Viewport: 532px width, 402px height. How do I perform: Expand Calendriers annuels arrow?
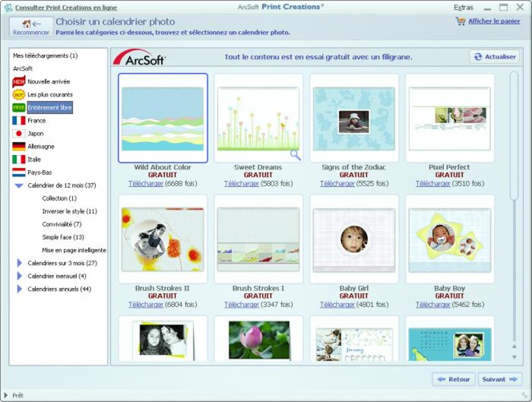pos(19,289)
